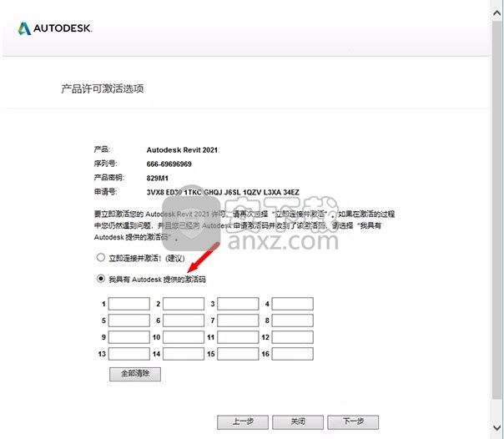Click activation code field 14

tap(184, 354)
